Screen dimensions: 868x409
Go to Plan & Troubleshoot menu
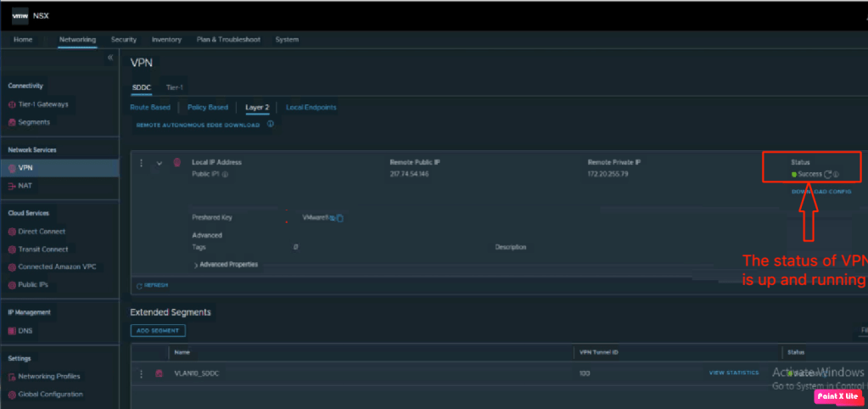(228, 40)
